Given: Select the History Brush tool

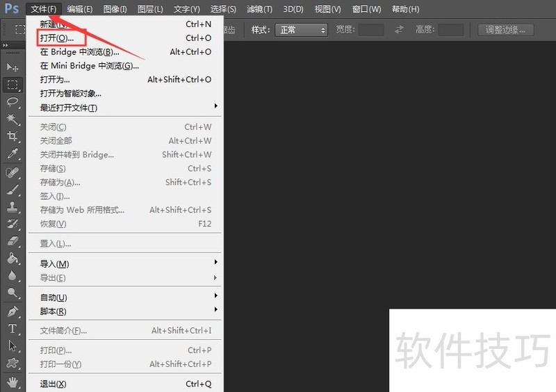Looking at the screenshot, I should (x=13, y=224).
